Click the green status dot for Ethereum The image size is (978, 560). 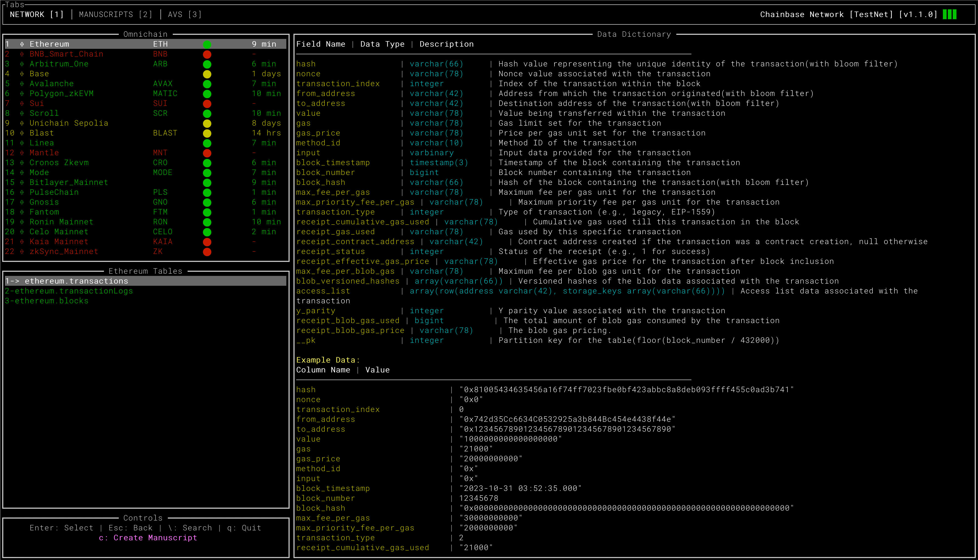[207, 44]
